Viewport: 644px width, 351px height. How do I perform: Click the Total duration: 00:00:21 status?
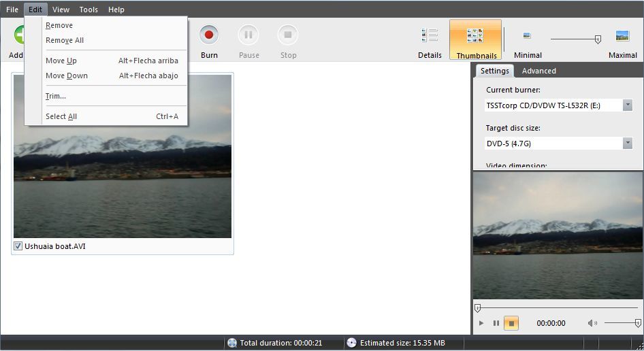click(281, 343)
